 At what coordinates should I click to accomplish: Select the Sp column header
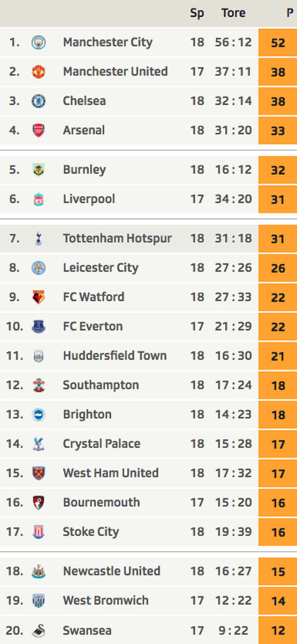tap(197, 13)
